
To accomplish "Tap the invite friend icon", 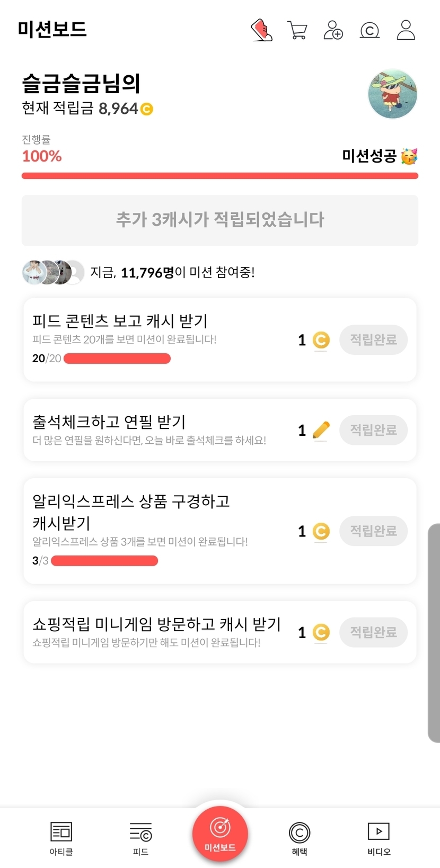I will 333,30.
